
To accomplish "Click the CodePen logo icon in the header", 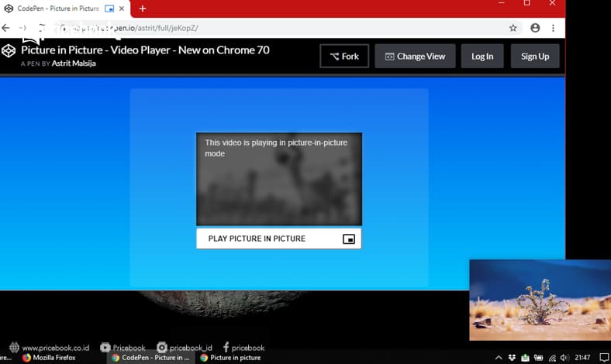I will click(x=9, y=51).
